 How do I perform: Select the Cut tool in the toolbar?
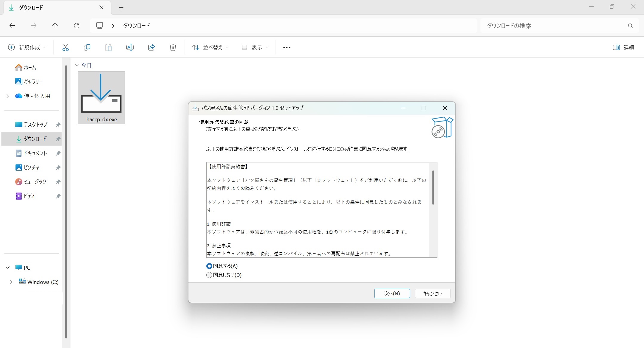click(65, 47)
